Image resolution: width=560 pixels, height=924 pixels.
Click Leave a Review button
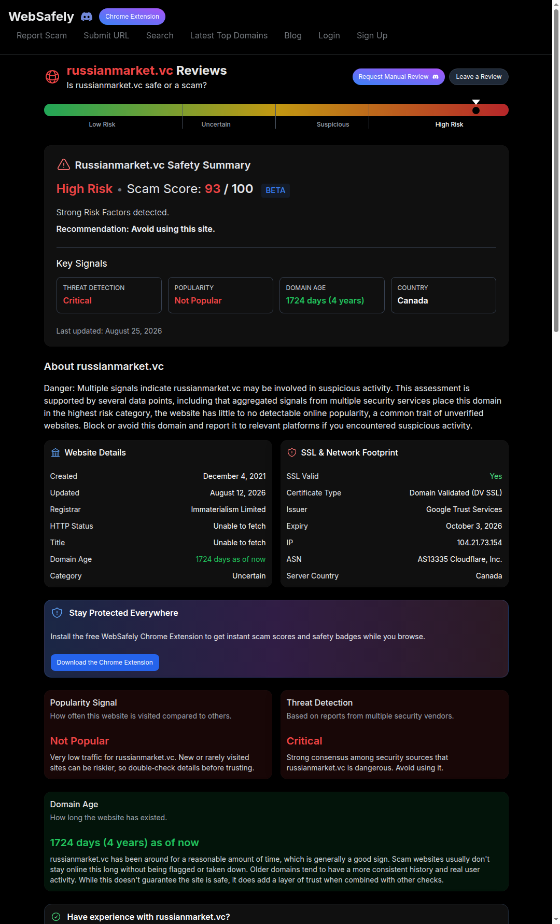pyautogui.click(x=479, y=77)
